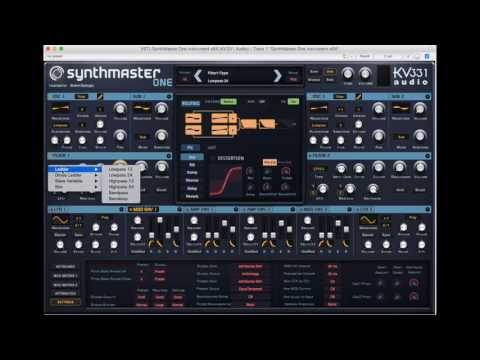Image resolution: width=480 pixels, height=360 pixels.
Task: Toggle the LFO 2 header power button
Action: [x=428, y=209]
